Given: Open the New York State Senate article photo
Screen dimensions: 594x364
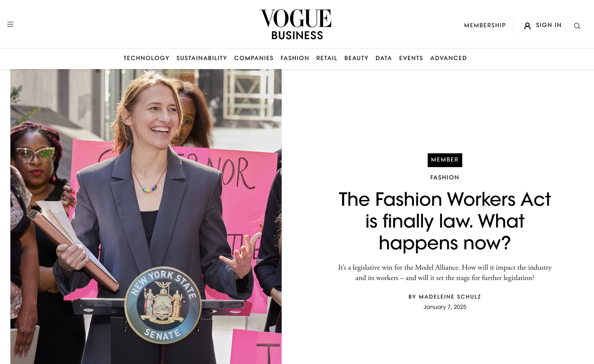Looking at the screenshot, I should [146, 217].
